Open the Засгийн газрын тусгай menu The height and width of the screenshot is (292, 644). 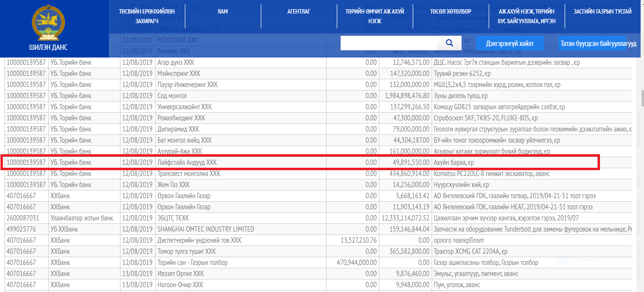[602, 11]
